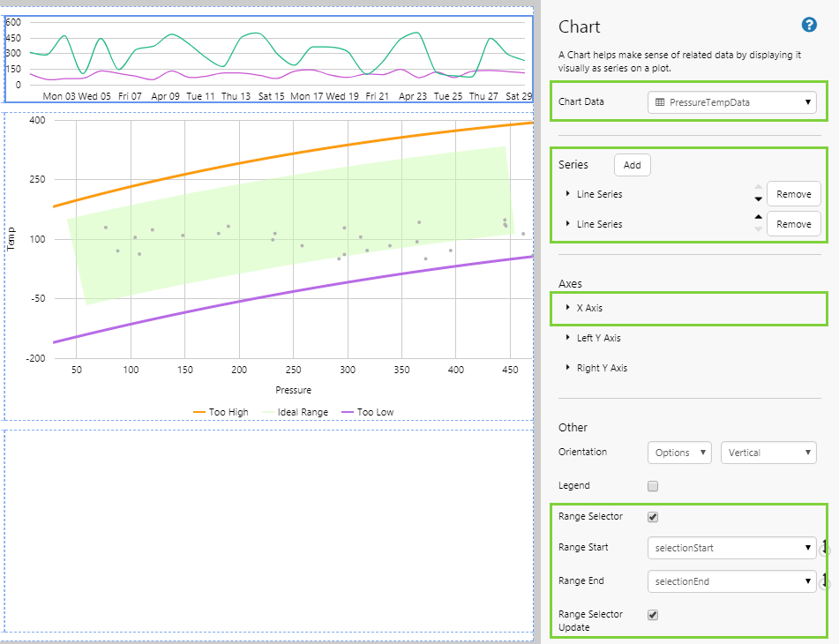This screenshot has width=839, height=644.
Task: Click the Ideal Range legend marker
Action: (267, 412)
